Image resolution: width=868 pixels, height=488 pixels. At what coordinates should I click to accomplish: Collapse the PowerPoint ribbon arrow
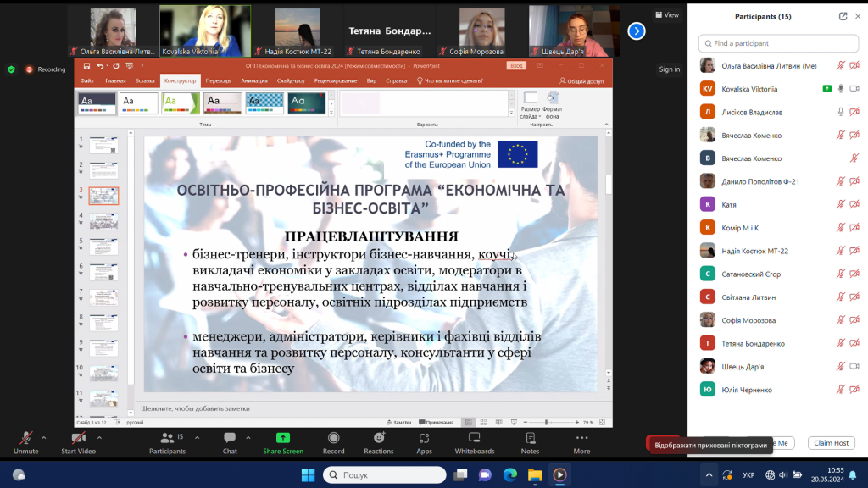coord(606,125)
